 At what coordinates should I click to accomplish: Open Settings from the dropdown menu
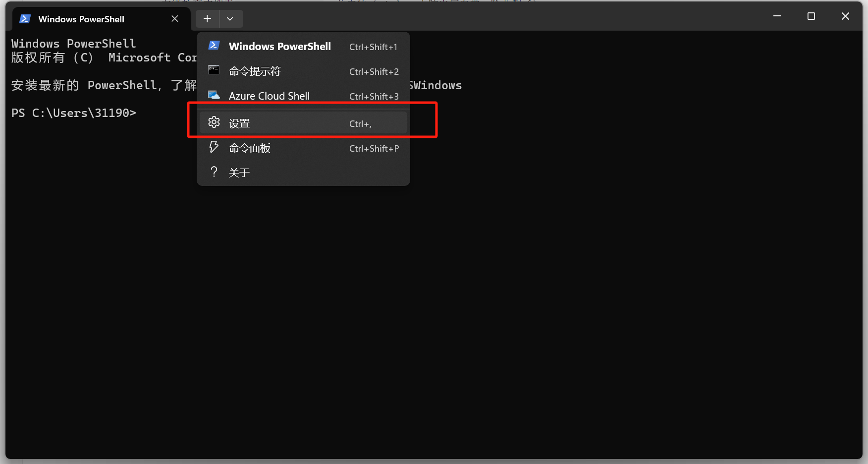coord(303,123)
